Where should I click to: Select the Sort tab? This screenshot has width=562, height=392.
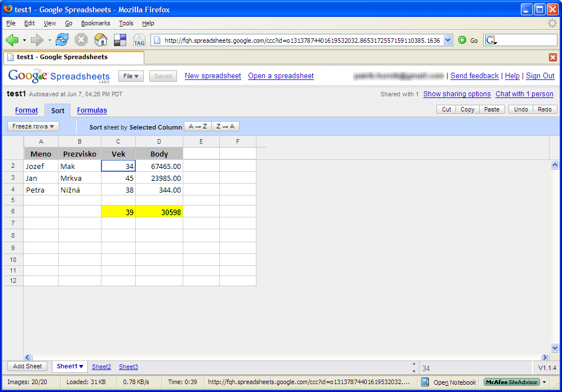point(57,110)
